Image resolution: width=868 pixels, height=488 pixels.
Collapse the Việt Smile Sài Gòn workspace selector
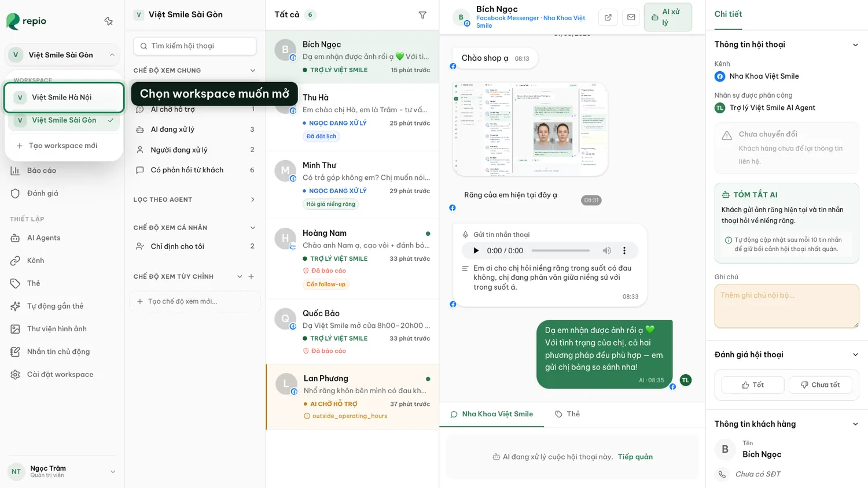tap(62, 55)
